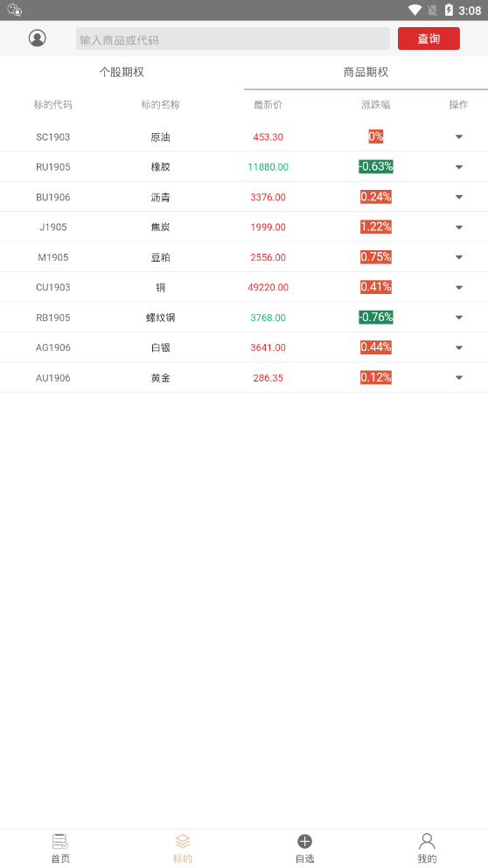Click the -0.63% change badge for 橡胶
The image size is (488, 868).
tap(376, 166)
